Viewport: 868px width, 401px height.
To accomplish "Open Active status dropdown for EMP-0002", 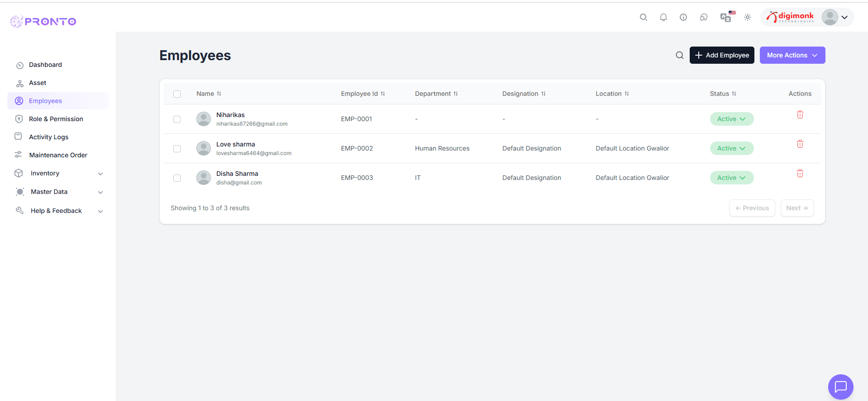I will pos(731,148).
